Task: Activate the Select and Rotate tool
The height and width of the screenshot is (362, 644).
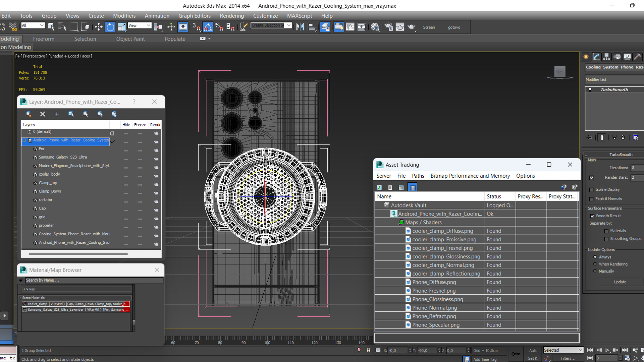Action: click(x=110, y=27)
